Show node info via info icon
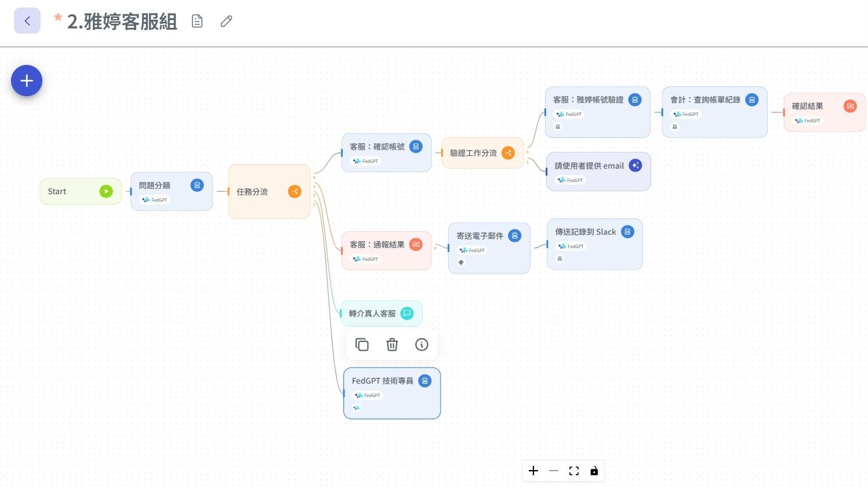Viewport: 868px width, 488px height. (x=422, y=345)
